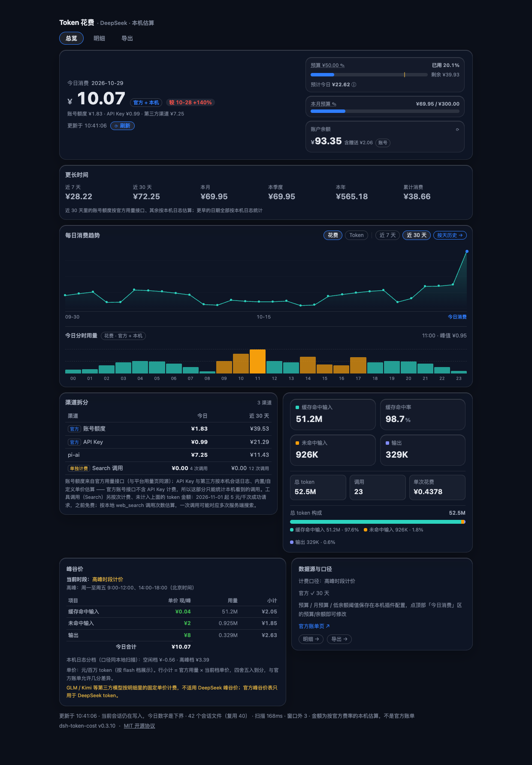Click the 缓存命中率 98.7% card
This screenshot has width=532, height=765.
(423, 414)
